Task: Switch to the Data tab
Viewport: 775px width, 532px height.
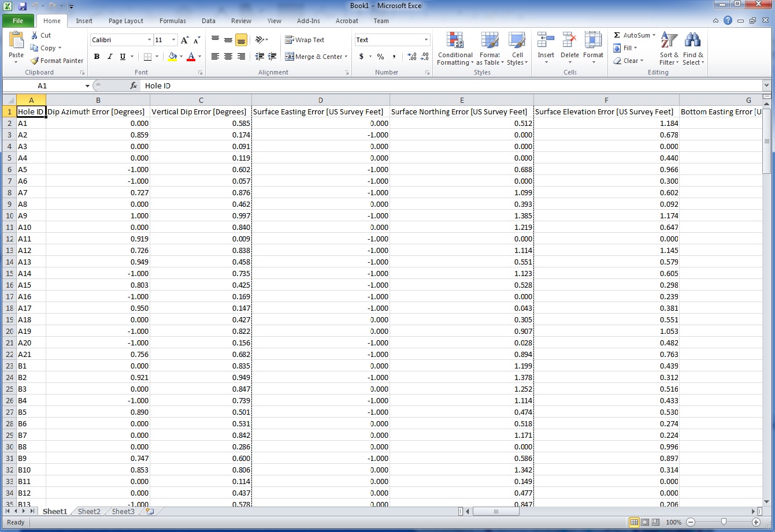Action: 209,21
